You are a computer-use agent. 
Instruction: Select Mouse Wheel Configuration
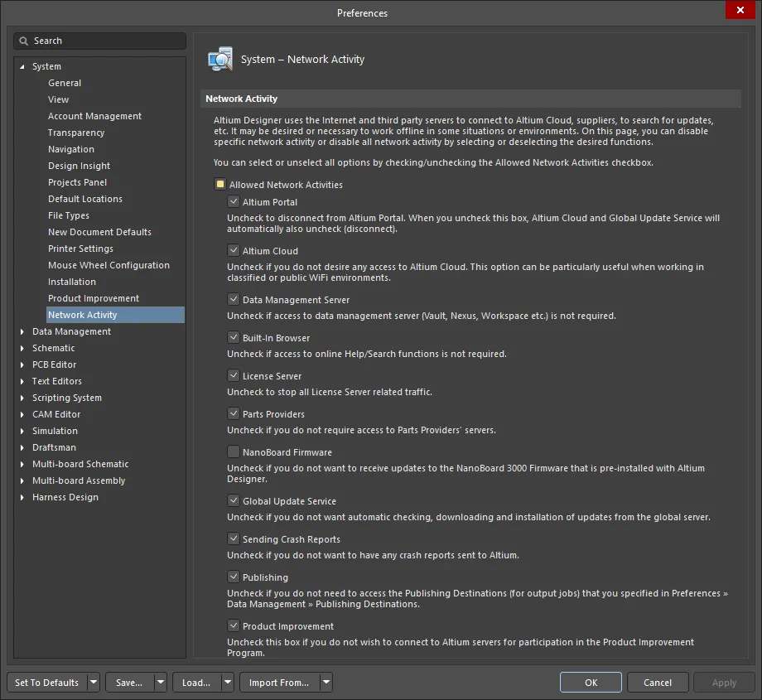[109, 264]
